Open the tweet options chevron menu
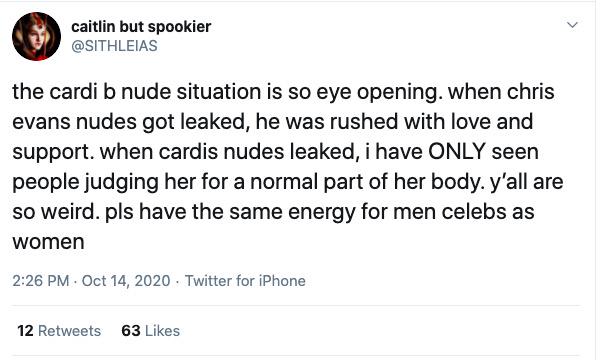This screenshot has width=600, height=360. point(572,25)
